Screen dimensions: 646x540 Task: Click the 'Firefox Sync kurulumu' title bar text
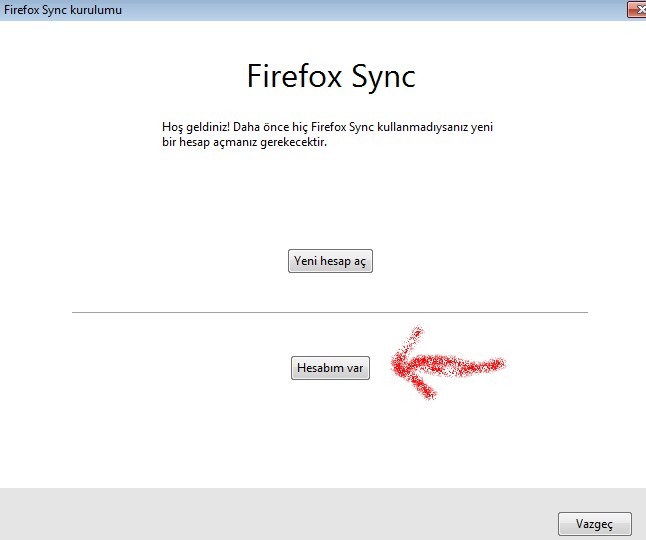tap(63, 10)
